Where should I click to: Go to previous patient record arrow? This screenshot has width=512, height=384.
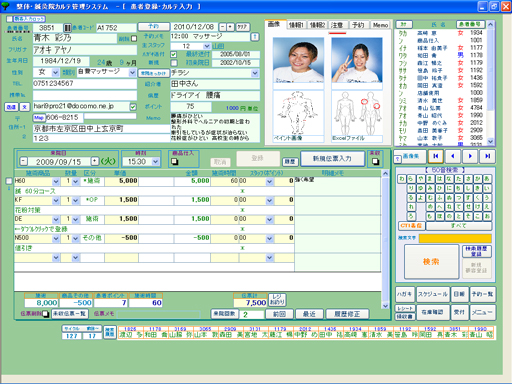[x=453, y=156]
